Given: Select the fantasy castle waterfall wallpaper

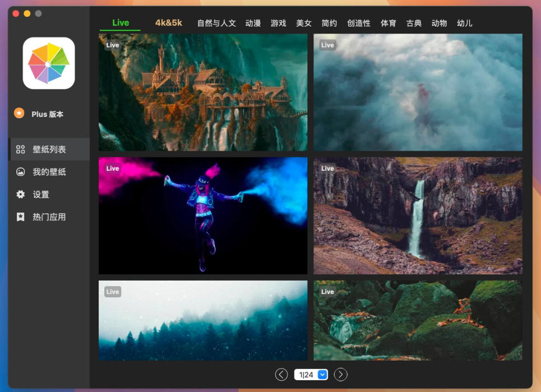Looking at the screenshot, I should 203,92.
